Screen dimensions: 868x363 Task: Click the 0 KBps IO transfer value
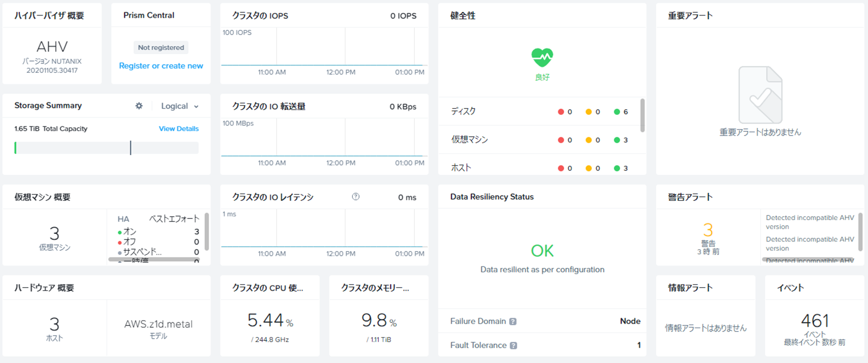point(403,107)
